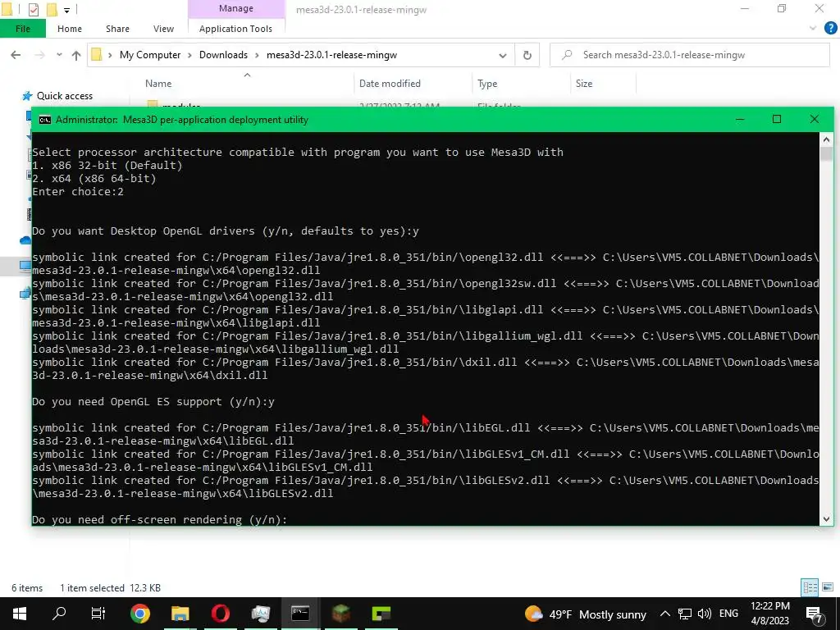Image resolution: width=840 pixels, height=630 pixels.
Task: Click the off-screen rendering prompt line
Action: tap(160, 519)
